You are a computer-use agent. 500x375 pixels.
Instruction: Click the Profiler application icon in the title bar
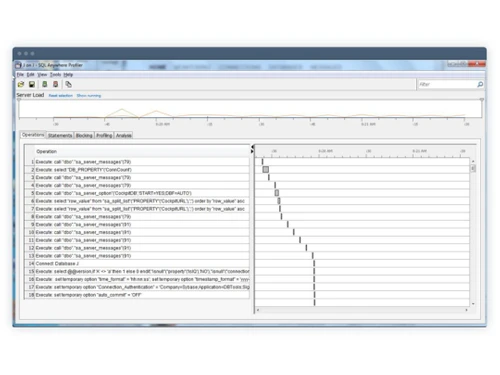click(18, 65)
